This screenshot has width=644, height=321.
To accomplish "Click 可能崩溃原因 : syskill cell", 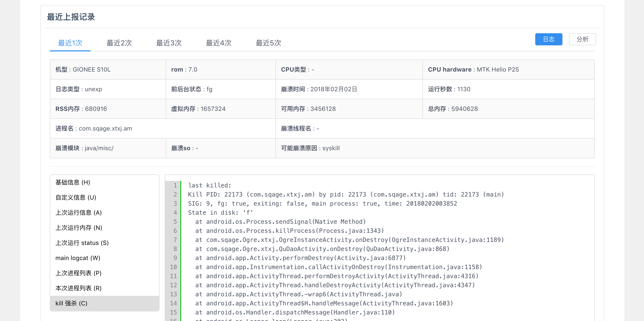I will (x=435, y=148).
